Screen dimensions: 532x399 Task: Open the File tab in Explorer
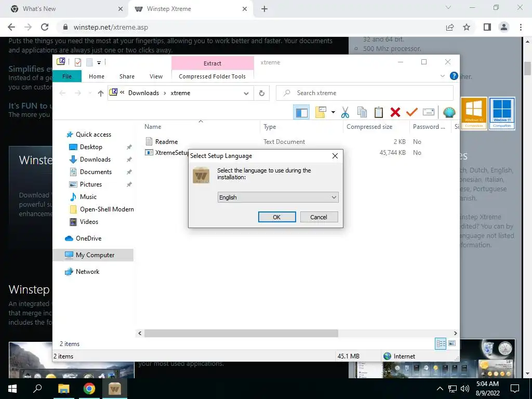click(67, 76)
